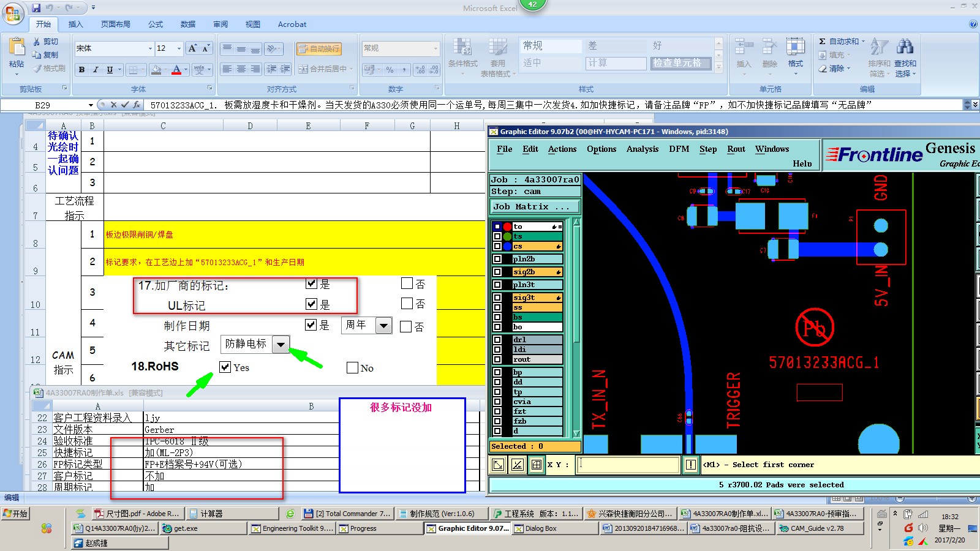Click the 自动换行 wrap text button
The height and width of the screenshot is (551, 980).
tap(318, 48)
